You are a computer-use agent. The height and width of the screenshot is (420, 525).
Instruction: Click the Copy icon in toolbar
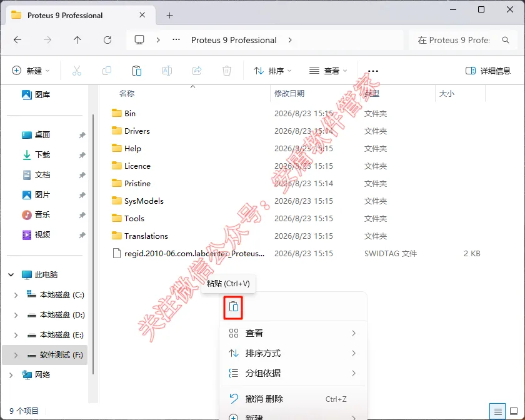tap(107, 71)
